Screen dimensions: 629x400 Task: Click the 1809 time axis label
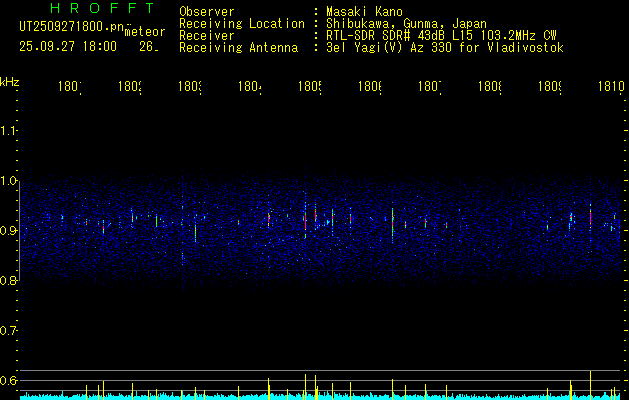(x=550, y=86)
